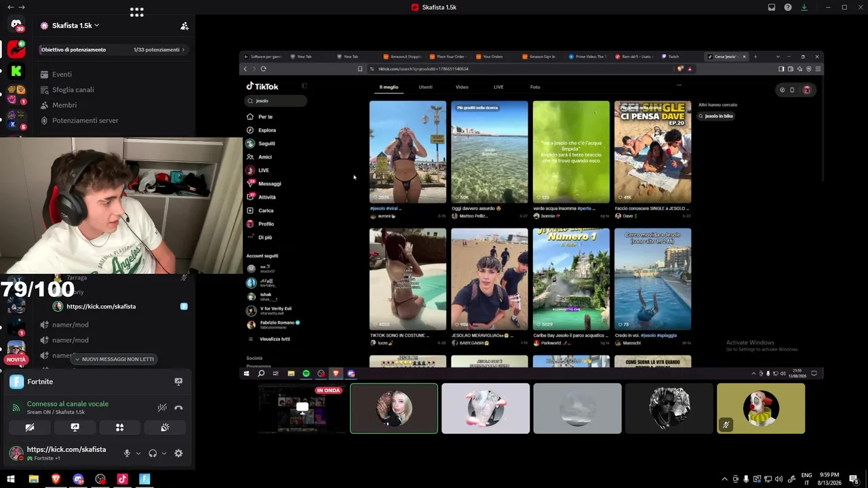Open Brave browser from the Windows taskbar
The width and height of the screenshot is (868, 488).
[x=56, y=479]
